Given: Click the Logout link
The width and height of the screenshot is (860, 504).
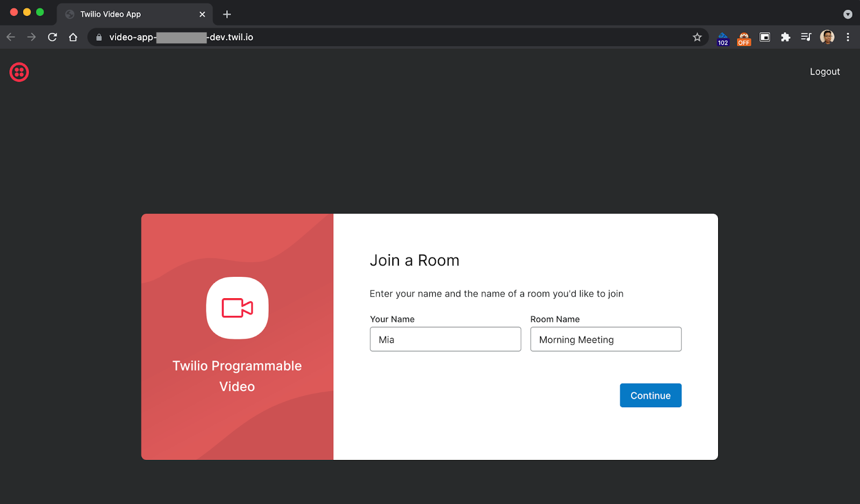Looking at the screenshot, I should 825,71.
